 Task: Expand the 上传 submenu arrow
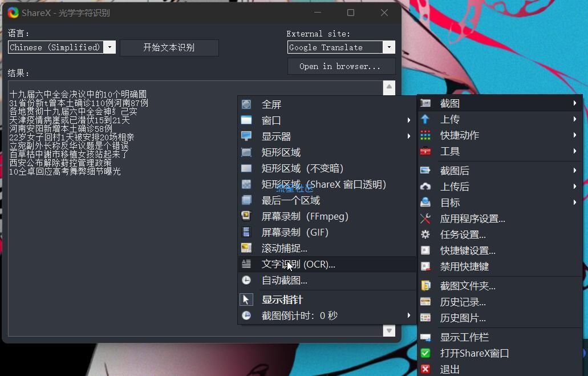[574, 119]
